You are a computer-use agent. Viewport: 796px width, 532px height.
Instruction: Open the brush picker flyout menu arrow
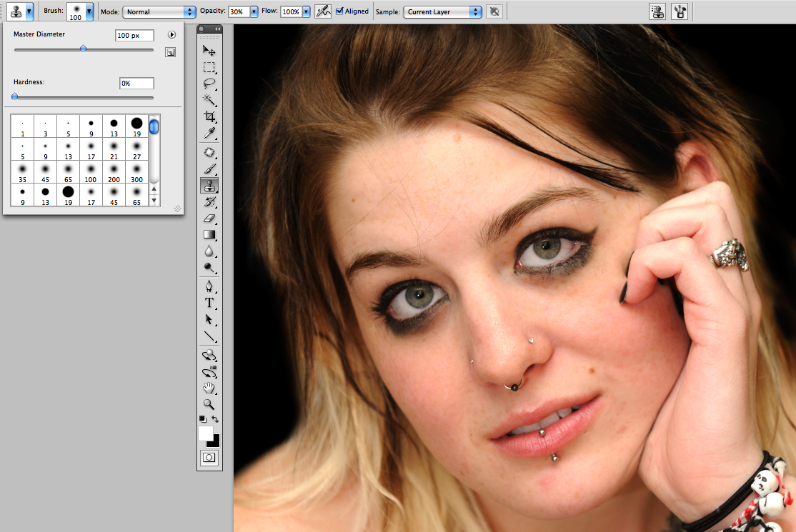pos(171,35)
